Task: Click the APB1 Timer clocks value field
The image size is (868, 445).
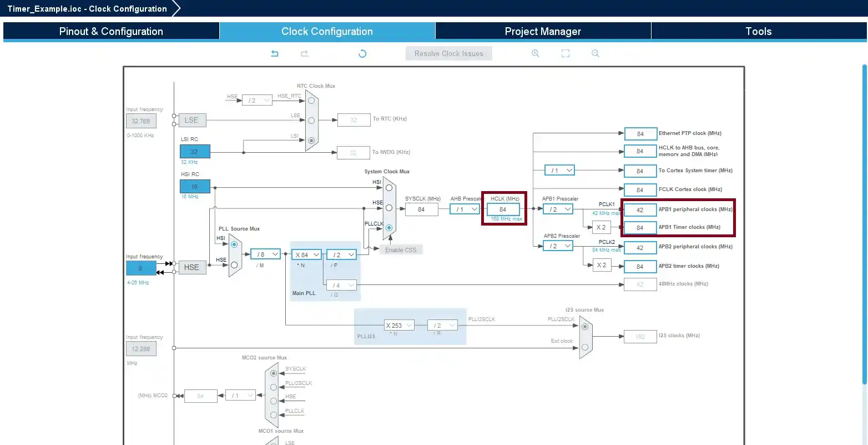Action: click(640, 228)
